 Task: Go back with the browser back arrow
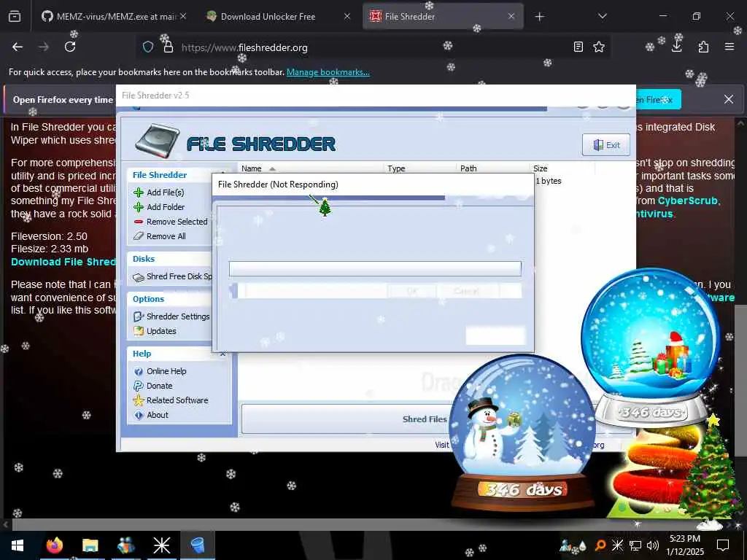point(18,47)
